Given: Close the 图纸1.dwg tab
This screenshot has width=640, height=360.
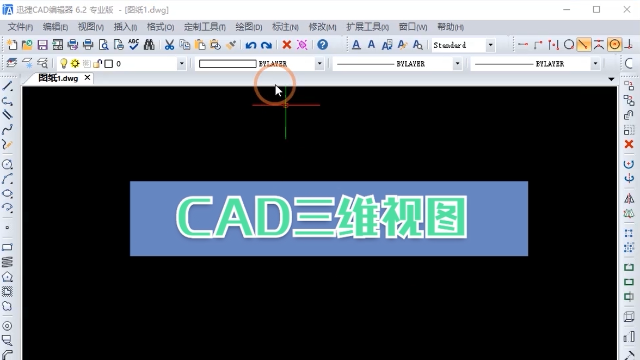Looking at the screenshot, I should [x=87, y=78].
